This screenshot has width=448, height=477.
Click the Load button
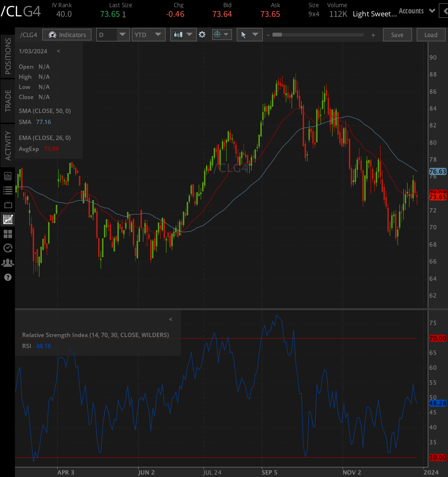(431, 34)
